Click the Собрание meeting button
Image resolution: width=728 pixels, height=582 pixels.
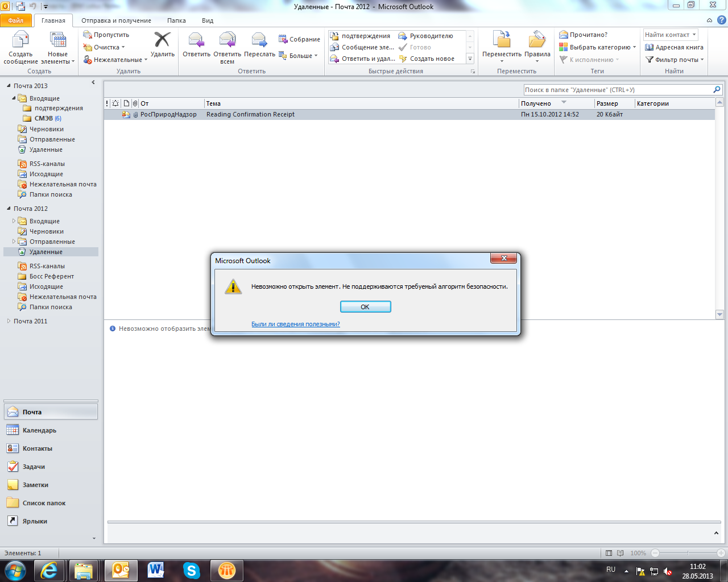point(299,39)
